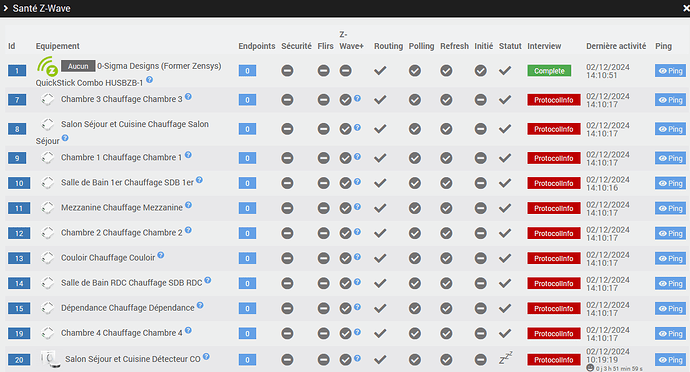Click Z-Wave+ check mark for Chambre 4 row
The width and height of the screenshot is (690, 372).
345,333
